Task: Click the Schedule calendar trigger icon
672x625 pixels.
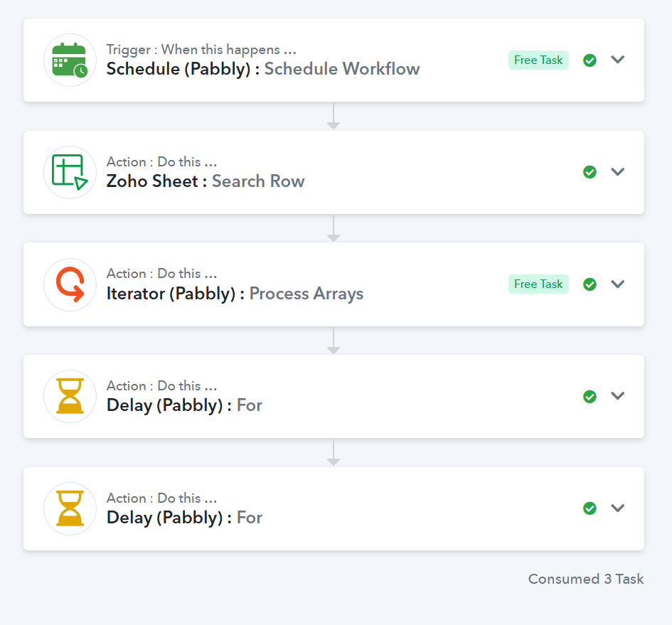Action: click(x=70, y=60)
